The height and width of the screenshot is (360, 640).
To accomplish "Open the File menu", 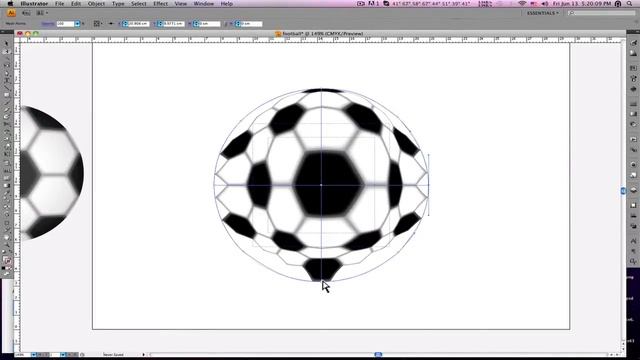I will [60, 4].
